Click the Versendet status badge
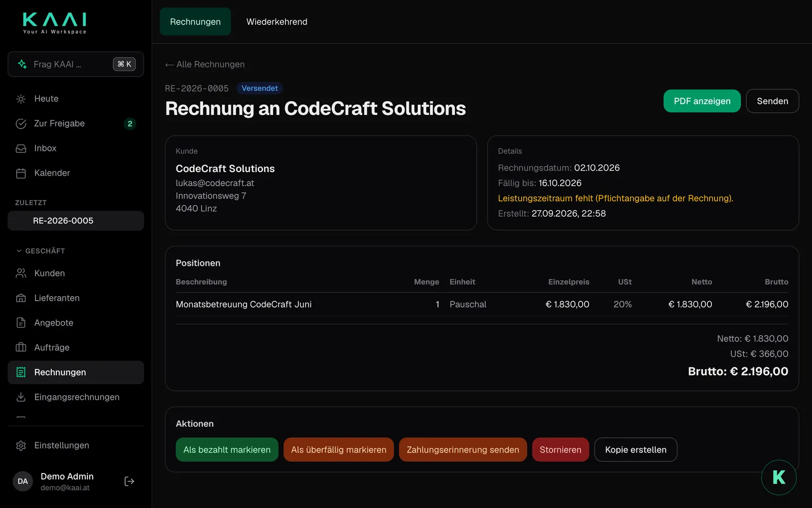Screen dimensions: 812x508 259,88
